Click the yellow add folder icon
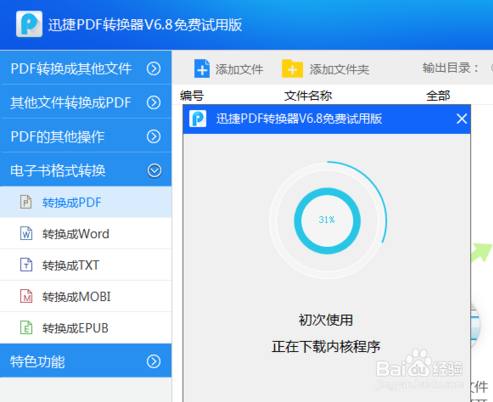 click(x=292, y=69)
